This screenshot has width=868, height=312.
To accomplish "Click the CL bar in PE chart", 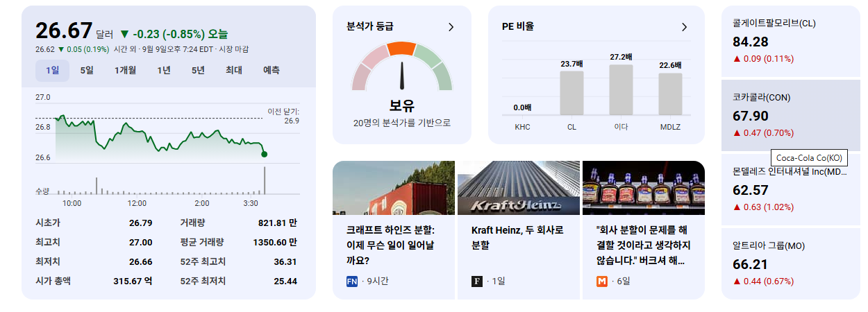I will (x=571, y=92).
